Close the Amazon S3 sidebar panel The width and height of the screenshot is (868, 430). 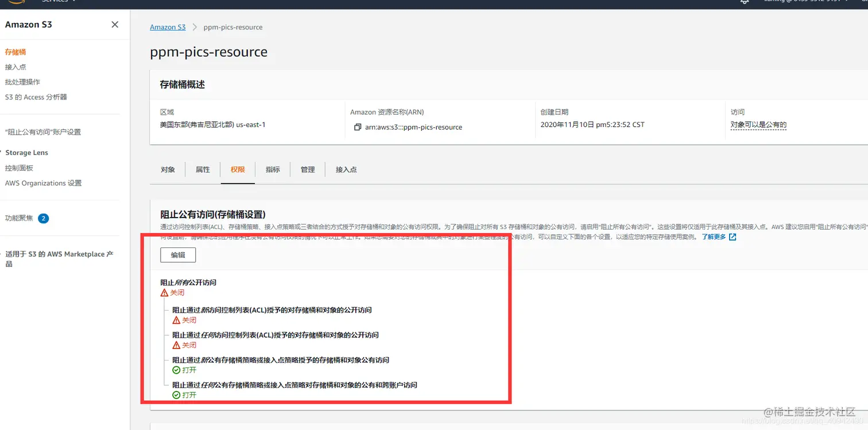click(115, 25)
